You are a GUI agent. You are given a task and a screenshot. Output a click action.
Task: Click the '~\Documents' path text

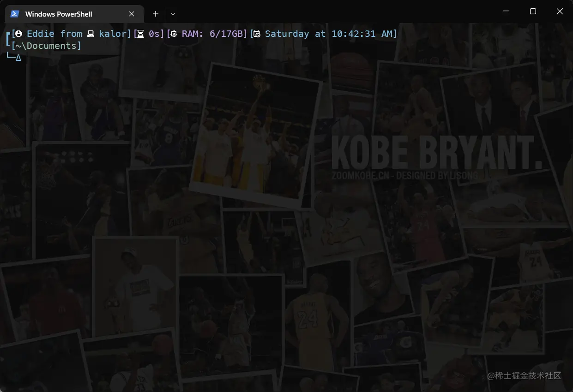(46, 46)
